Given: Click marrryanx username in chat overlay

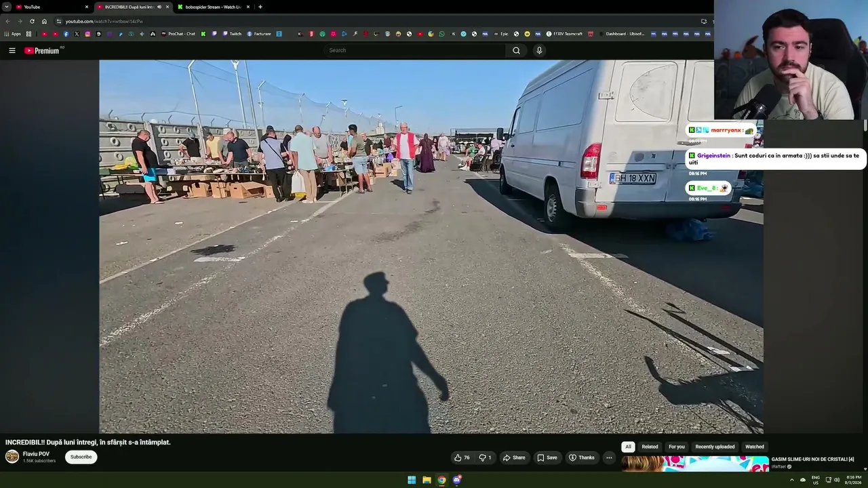Looking at the screenshot, I should pyautogui.click(x=726, y=130).
